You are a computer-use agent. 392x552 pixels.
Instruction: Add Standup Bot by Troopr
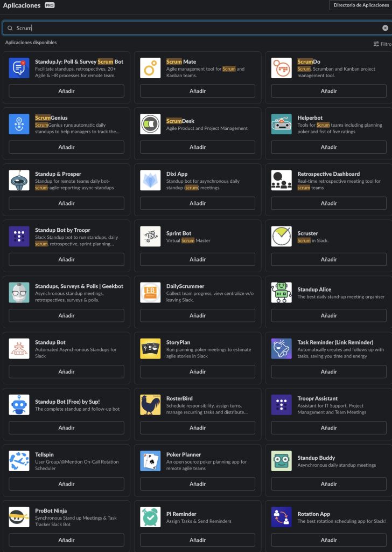(66, 259)
